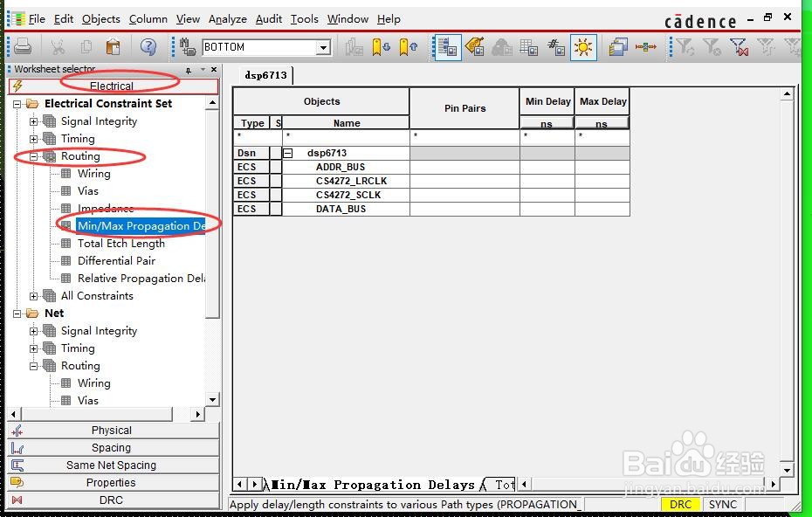Click the yellow bookmark up-arrow icon

point(408,47)
